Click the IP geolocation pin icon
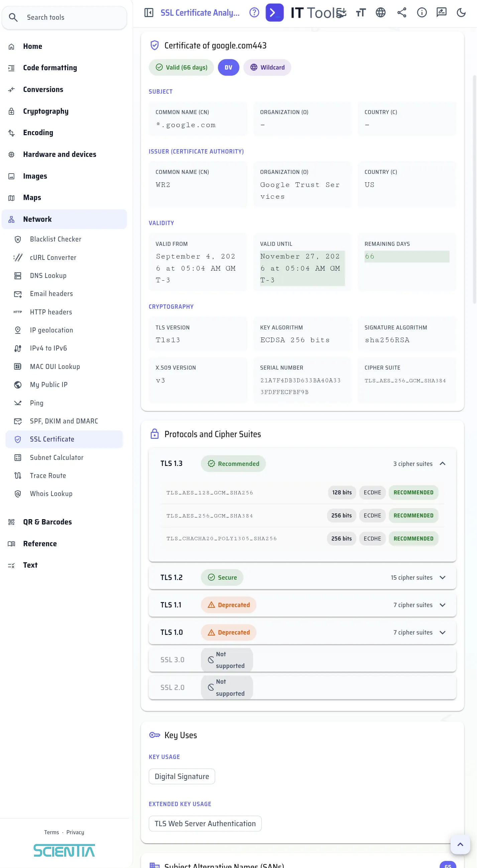This screenshot has width=477, height=868. pyautogui.click(x=18, y=330)
